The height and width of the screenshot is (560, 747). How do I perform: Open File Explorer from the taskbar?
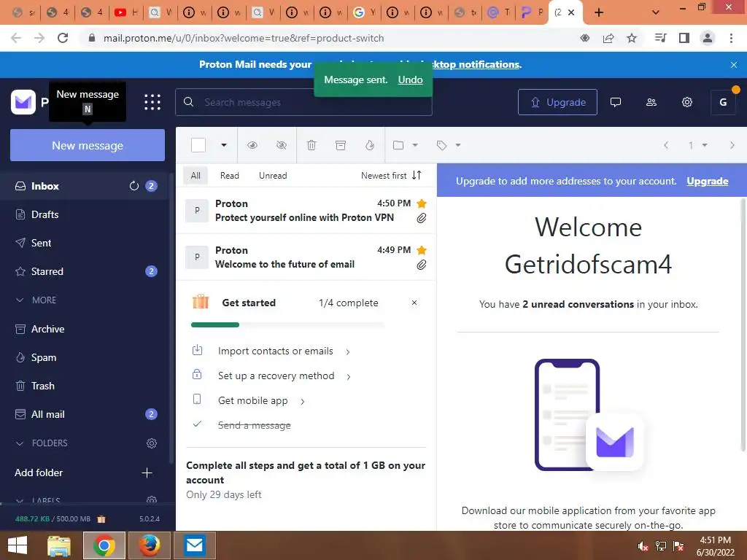click(x=58, y=545)
